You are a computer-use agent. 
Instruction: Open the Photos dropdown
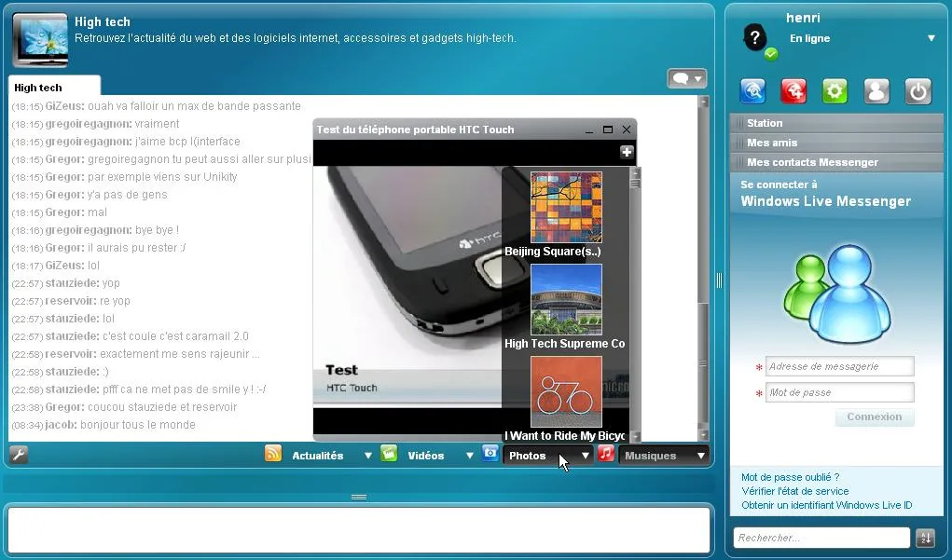point(547,456)
